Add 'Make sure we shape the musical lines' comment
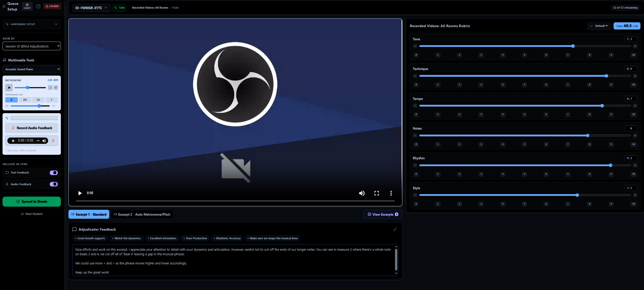Image resolution: width=644 pixels, height=290 pixels. click(x=272, y=238)
